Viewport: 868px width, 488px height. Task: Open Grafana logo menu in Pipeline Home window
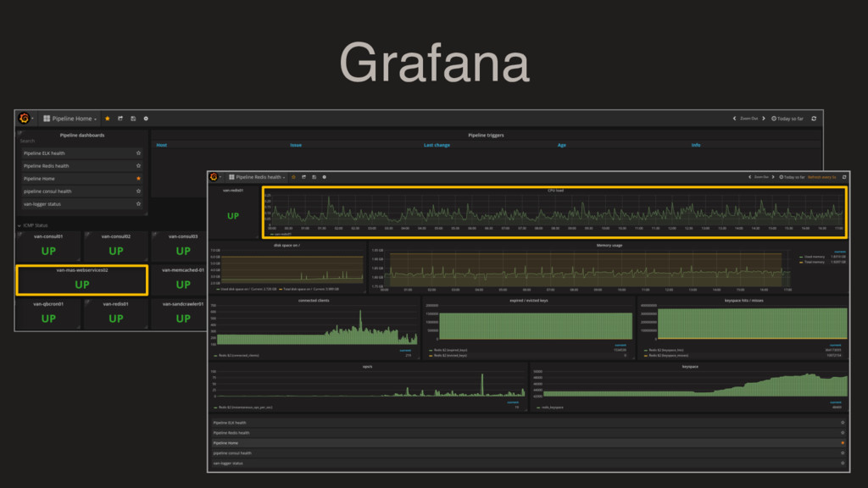point(24,118)
